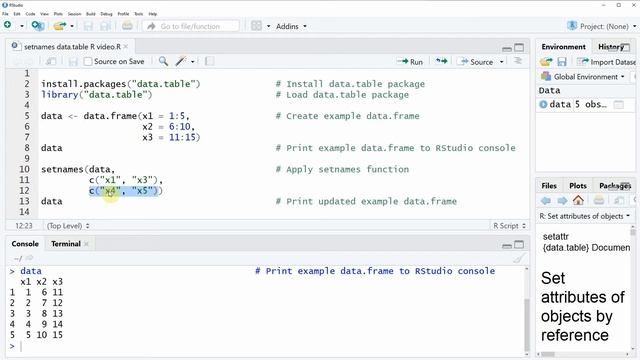
Task: Minimize the console pane
Action: pyautogui.click(x=507, y=245)
